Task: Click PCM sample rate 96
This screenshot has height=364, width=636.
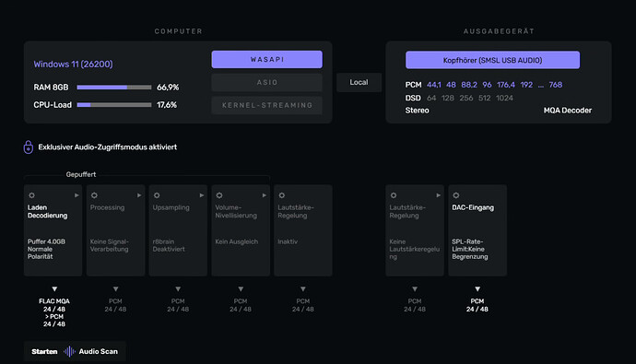Action: [488, 85]
